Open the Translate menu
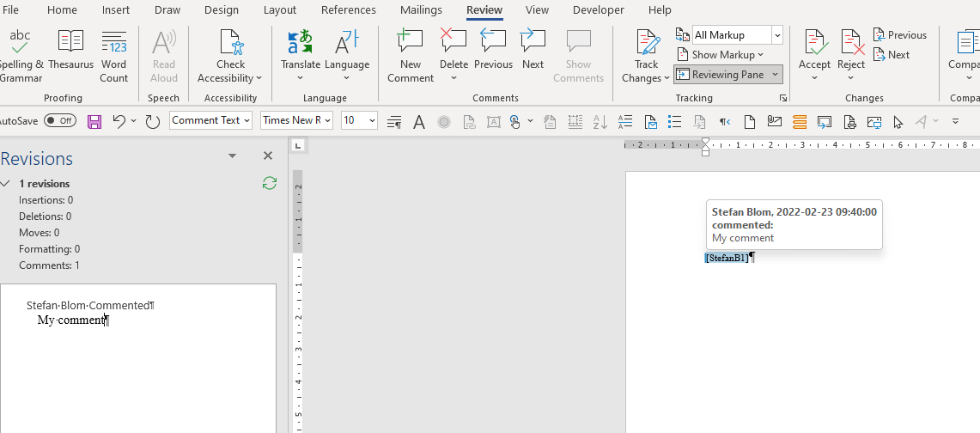Viewport: 980px width, 433px height. tap(301, 56)
